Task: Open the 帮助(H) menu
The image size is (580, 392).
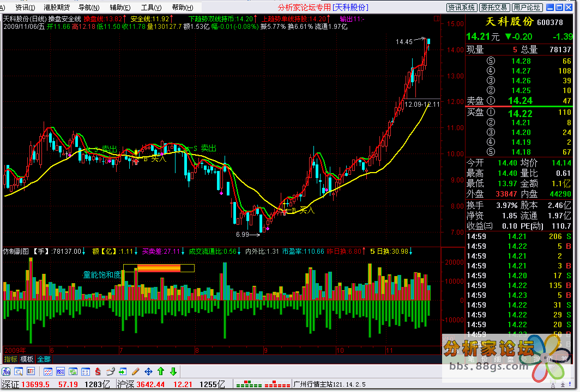Action: [x=183, y=8]
